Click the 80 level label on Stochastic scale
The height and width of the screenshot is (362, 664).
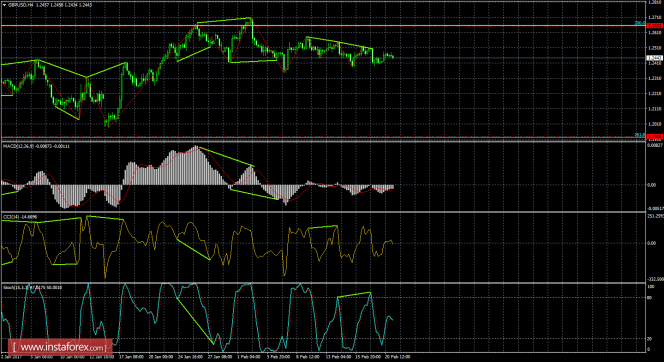(650, 298)
